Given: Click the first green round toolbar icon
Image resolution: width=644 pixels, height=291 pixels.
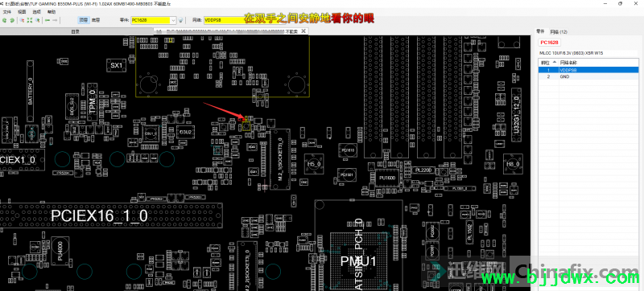Looking at the screenshot, I should [x=5, y=20].
